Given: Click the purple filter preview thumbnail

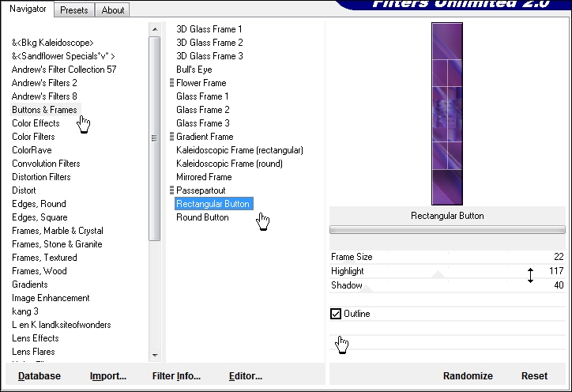Looking at the screenshot, I should click(x=447, y=114).
